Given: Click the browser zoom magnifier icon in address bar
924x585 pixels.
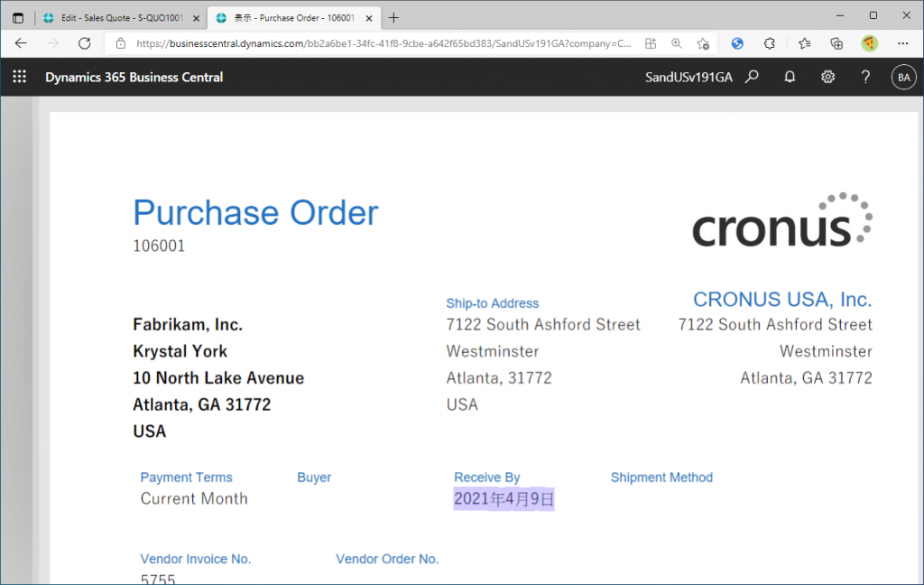Looking at the screenshot, I should (677, 43).
